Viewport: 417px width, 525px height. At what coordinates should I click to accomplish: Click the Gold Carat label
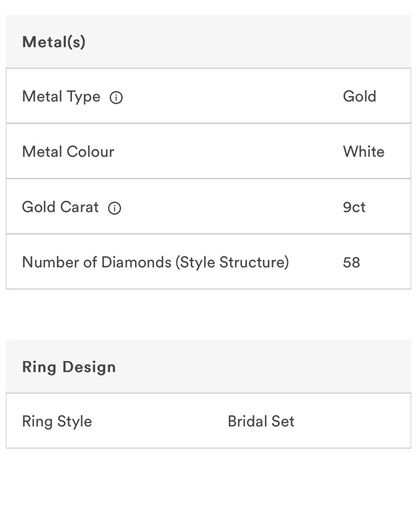[60, 207]
